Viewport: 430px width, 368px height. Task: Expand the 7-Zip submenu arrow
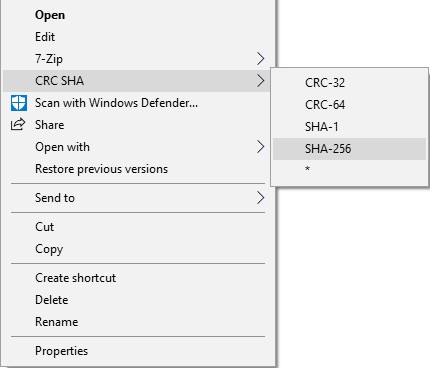click(261, 59)
